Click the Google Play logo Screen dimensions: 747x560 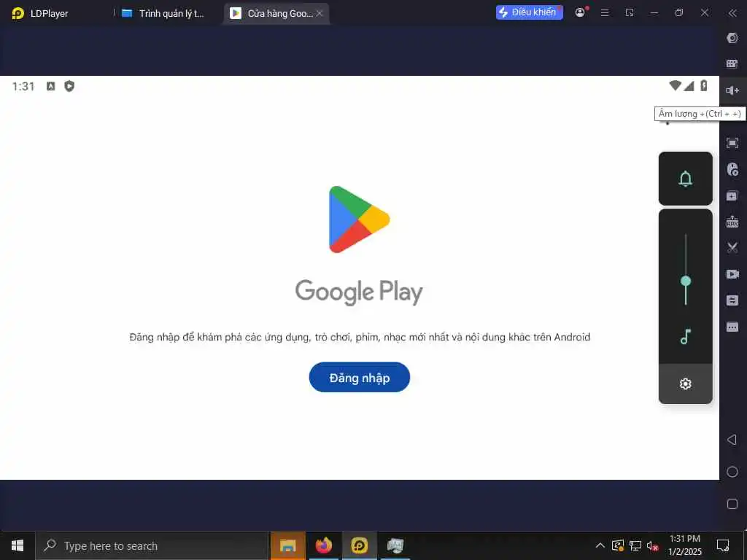(x=359, y=219)
